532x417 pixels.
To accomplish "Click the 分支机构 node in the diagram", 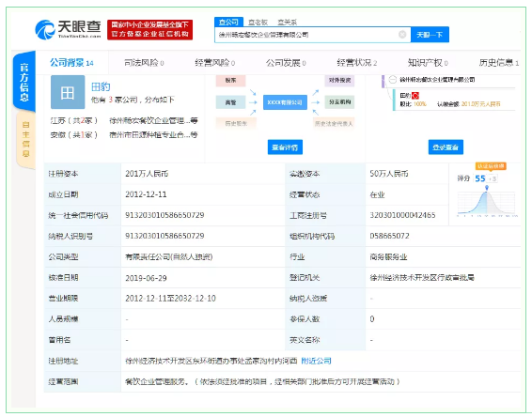I will (x=339, y=102).
